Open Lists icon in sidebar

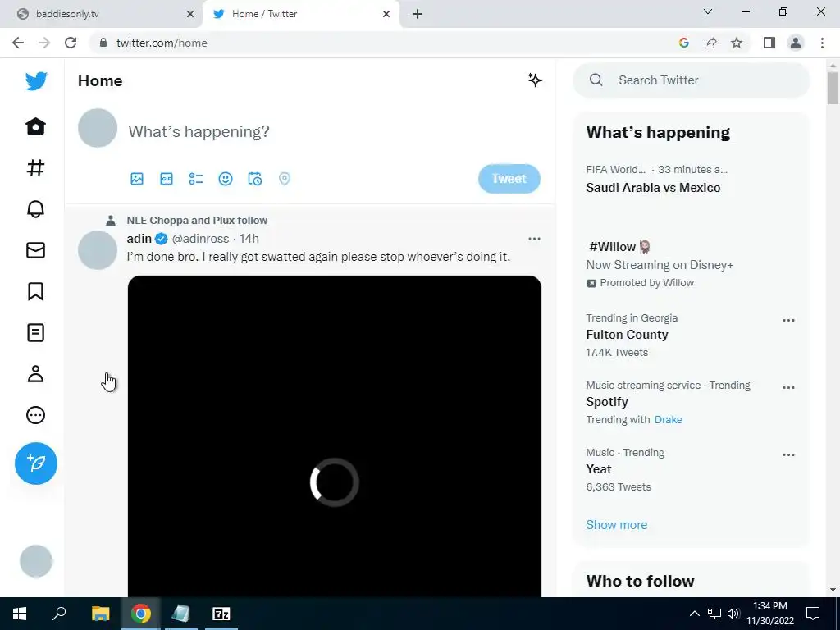[x=36, y=333]
